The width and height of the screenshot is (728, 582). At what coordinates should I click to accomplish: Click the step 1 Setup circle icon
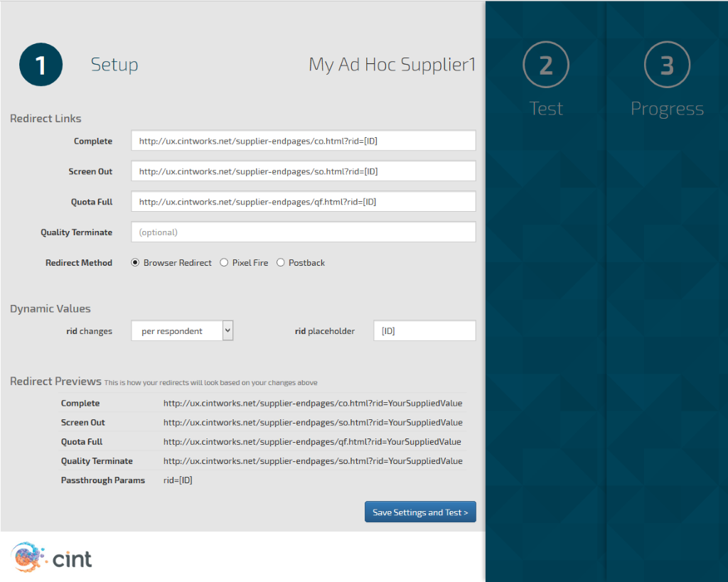click(x=41, y=65)
